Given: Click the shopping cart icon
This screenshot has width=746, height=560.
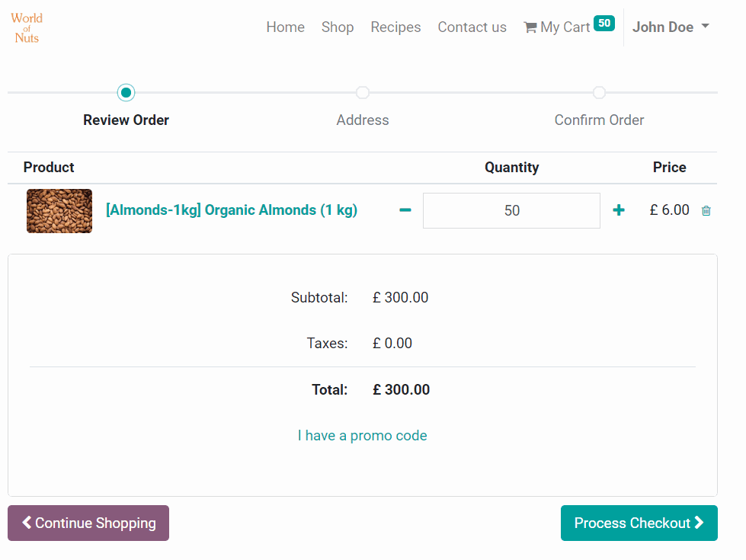Looking at the screenshot, I should pyautogui.click(x=530, y=27).
